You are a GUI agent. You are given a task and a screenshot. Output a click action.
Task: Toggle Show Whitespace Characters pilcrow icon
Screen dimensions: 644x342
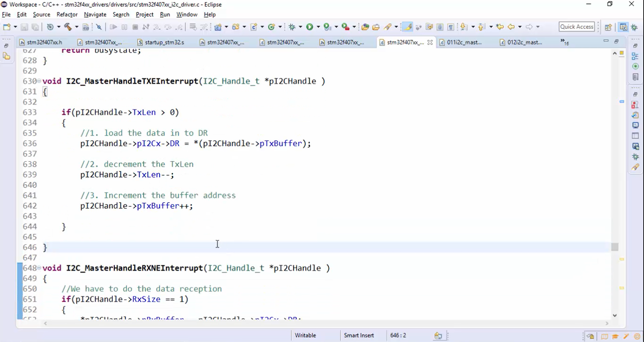tap(451, 27)
